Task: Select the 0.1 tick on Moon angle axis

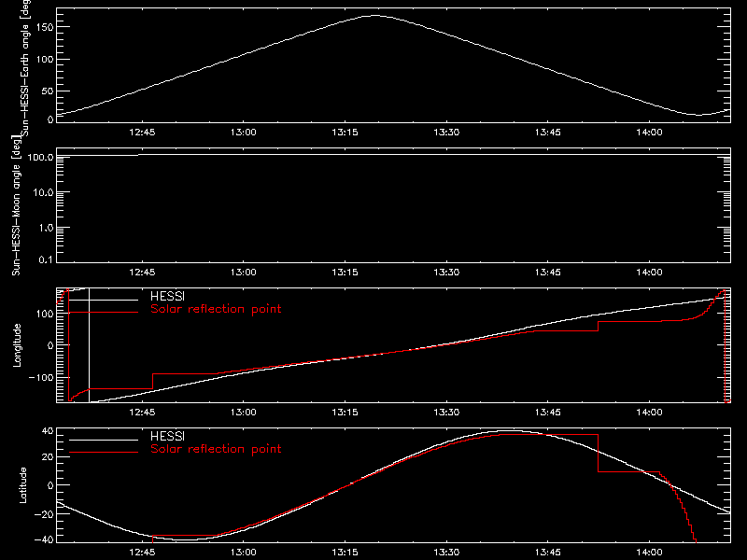Action: pyautogui.click(x=46, y=259)
